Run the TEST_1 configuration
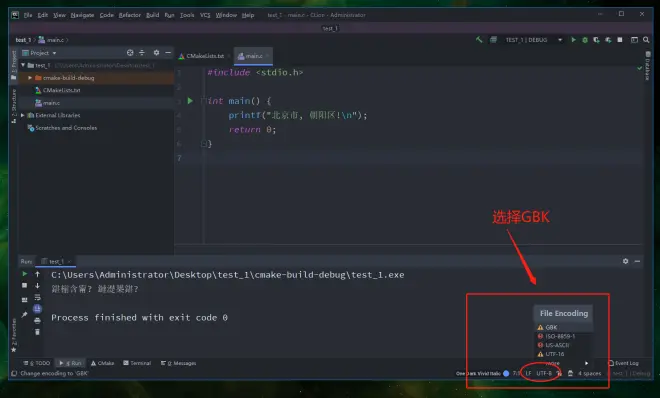The height and width of the screenshot is (398, 660). [x=573, y=40]
